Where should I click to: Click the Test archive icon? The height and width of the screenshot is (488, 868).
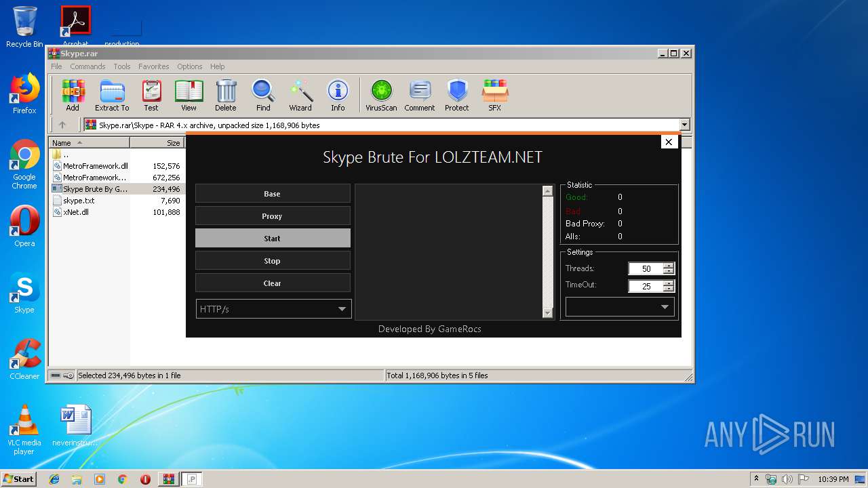click(151, 95)
